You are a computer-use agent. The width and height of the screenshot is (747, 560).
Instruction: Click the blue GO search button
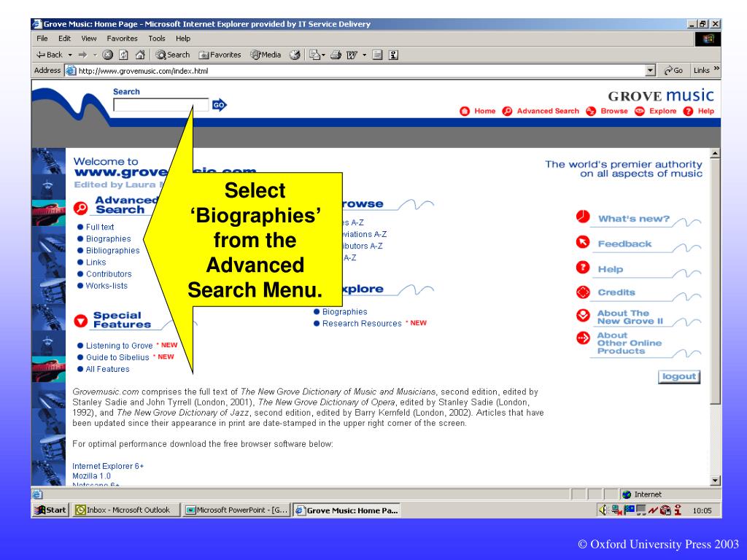[x=219, y=105]
